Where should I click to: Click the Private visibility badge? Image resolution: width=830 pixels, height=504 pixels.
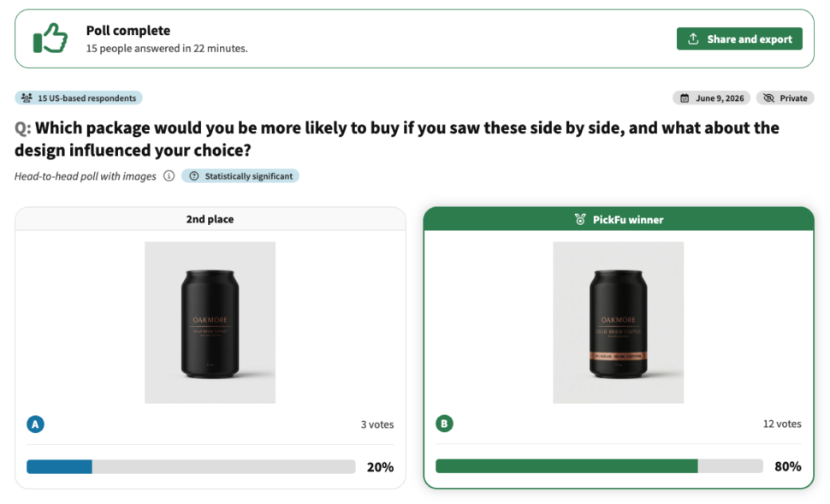pyautogui.click(x=785, y=98)
